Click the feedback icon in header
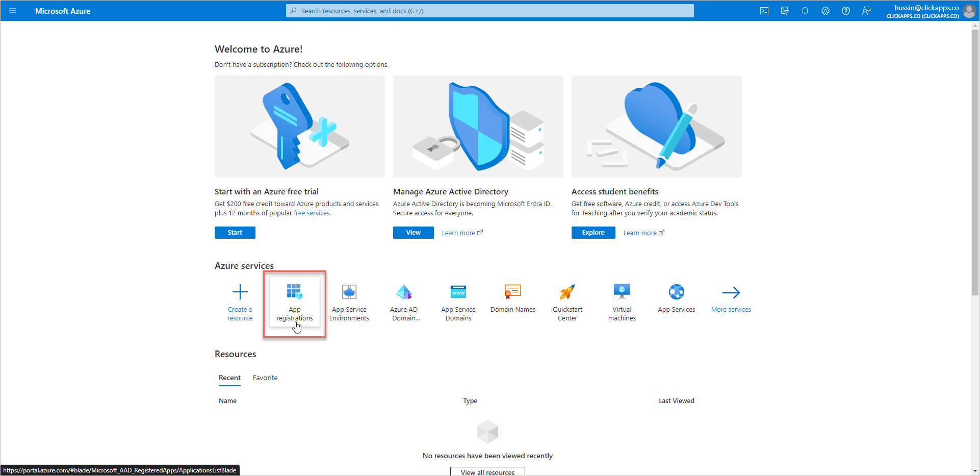This screenshot has height=476, width=980. coord(866,11)
